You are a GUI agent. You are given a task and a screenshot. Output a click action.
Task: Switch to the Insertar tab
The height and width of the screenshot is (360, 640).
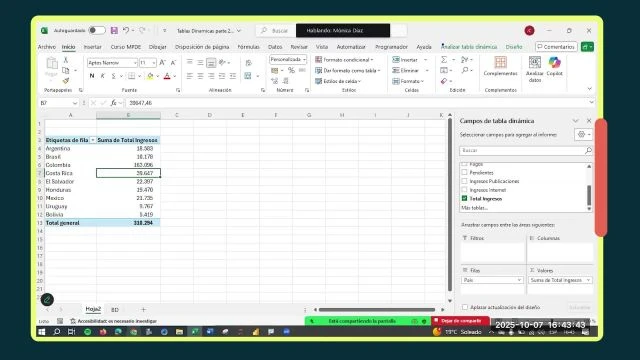92,47
